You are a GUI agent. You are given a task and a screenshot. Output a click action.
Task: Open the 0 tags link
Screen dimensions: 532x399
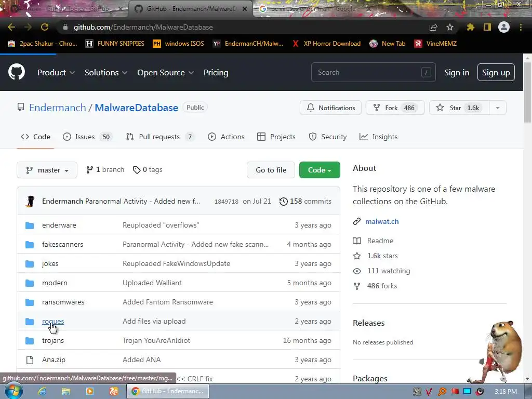147,170
